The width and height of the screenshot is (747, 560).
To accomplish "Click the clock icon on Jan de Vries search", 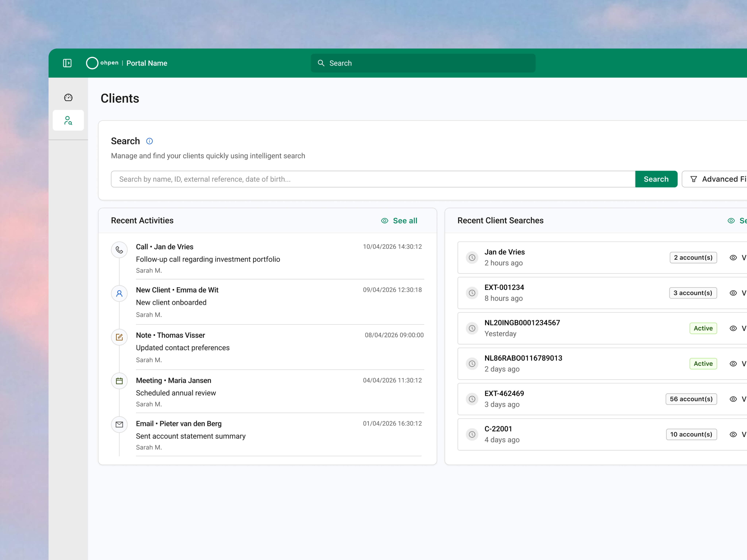I will tap(472, 258).
